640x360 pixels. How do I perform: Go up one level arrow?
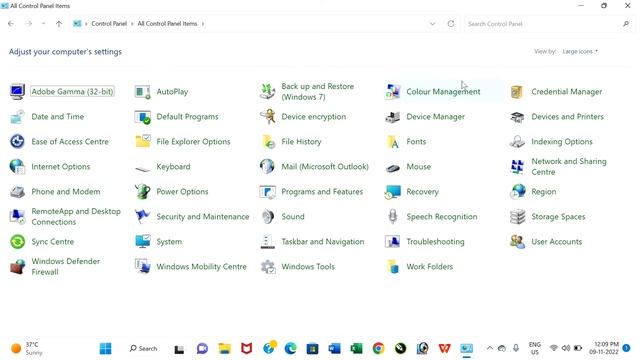click(59, 24)
